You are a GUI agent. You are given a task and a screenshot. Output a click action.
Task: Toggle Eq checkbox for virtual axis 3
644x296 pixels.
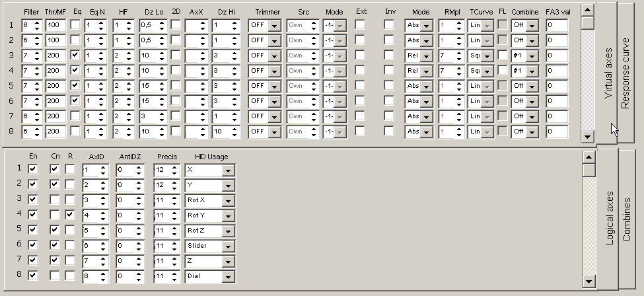(x=75, y=55)
